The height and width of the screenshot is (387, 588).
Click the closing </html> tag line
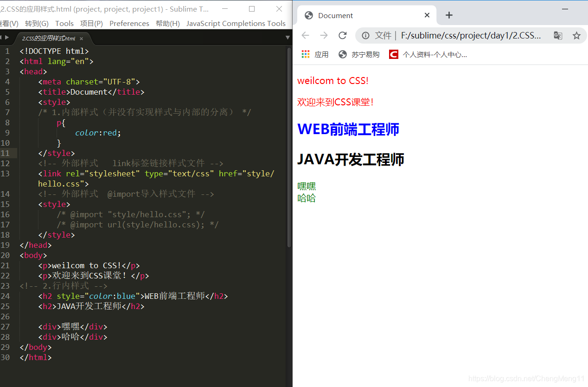tap(36, 357)
